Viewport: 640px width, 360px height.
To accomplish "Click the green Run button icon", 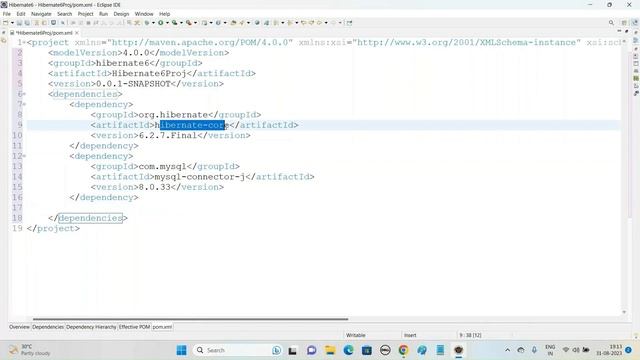I will [x=161, y=23].
